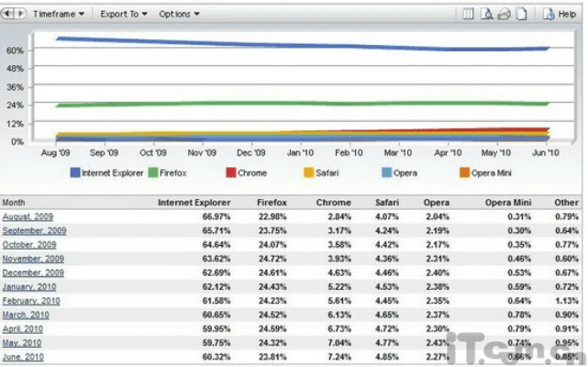
Task: Click the columns view icon in toolbar
Action: tap(467, 15)
